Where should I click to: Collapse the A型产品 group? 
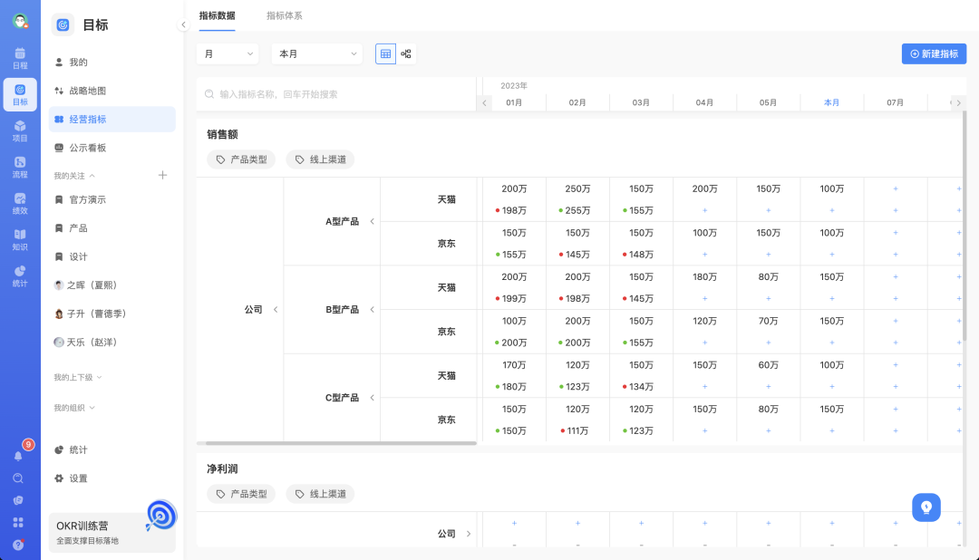pos(373,222)
